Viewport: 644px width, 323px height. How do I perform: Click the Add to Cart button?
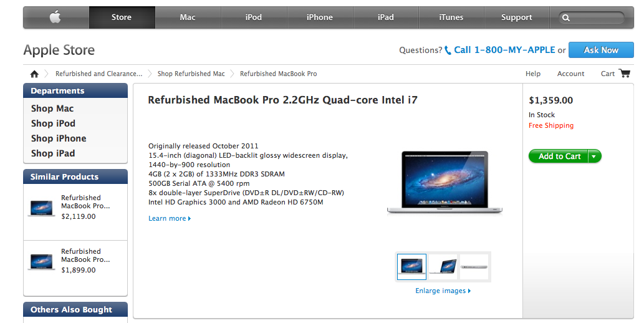559,156
